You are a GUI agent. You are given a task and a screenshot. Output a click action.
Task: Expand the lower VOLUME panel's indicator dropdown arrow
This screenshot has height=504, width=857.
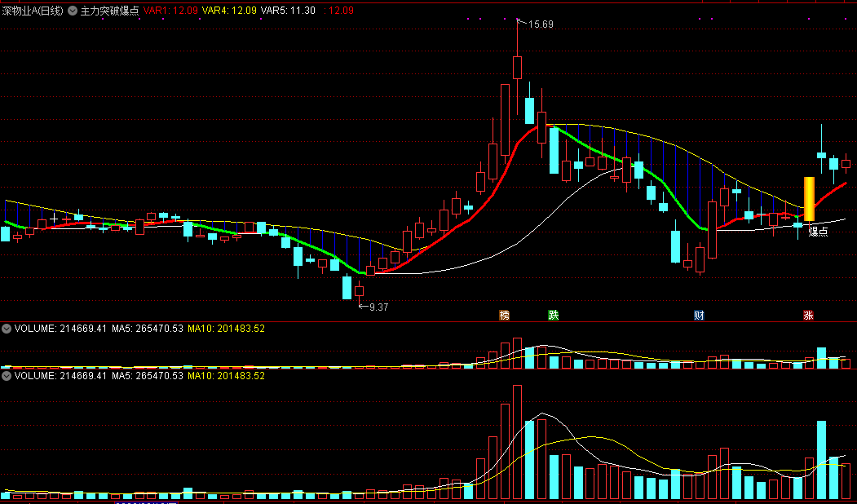click(x=7, y=376)
